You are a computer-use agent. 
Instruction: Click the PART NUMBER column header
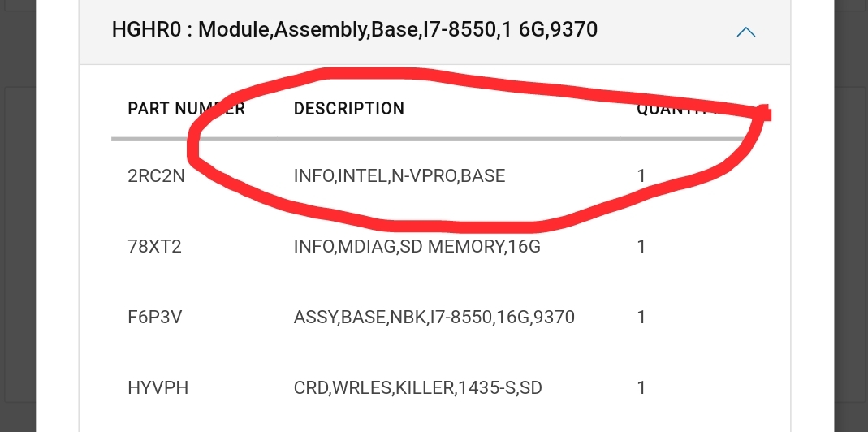(186, 109)
